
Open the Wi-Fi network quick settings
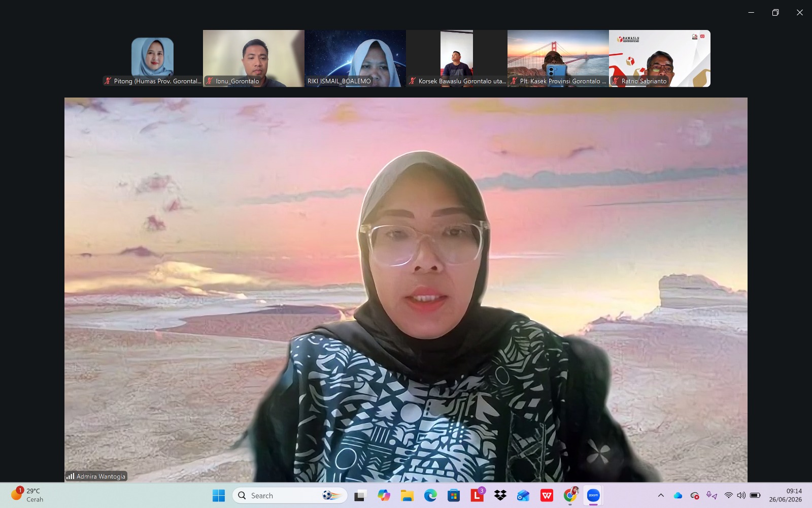[728, 495]
